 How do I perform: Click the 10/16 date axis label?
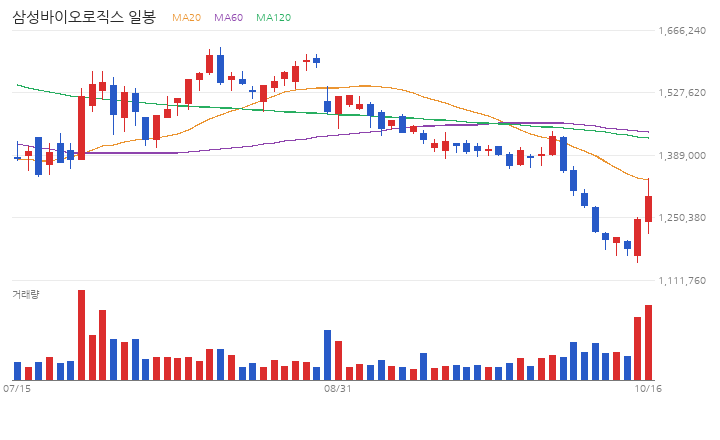click(648, 389)
